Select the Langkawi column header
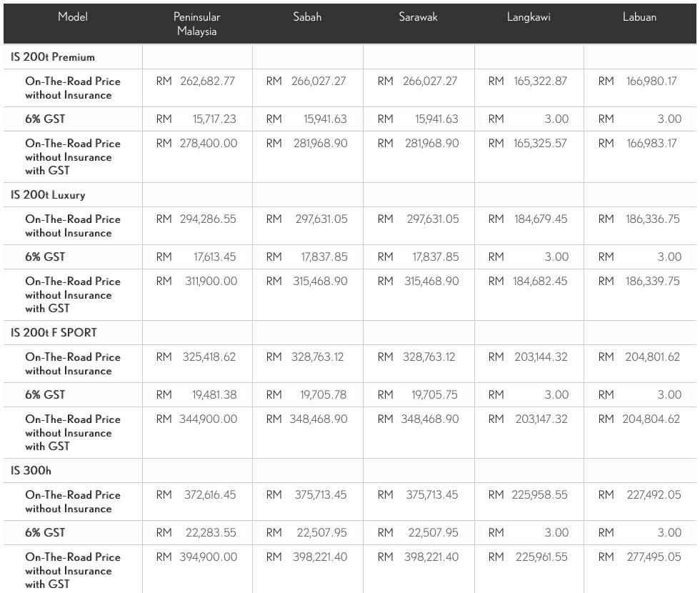700x593 pixels. 529,17
